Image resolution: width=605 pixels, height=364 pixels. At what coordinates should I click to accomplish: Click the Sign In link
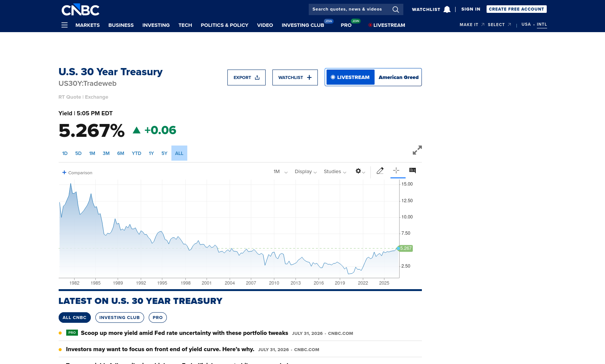pyautogui.click(x=471, y=9)
